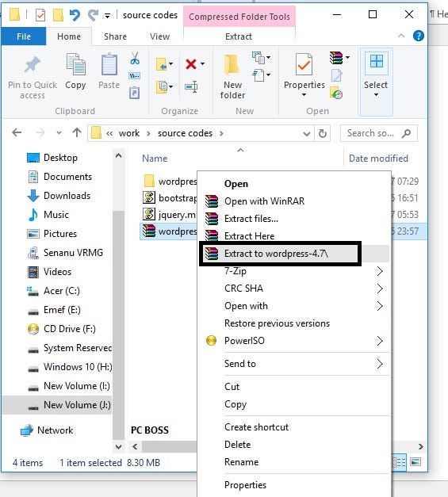Click the Copy path icon in Clipboard group
The height and width of the screenshot is (497, 448).
pos(135,76)
